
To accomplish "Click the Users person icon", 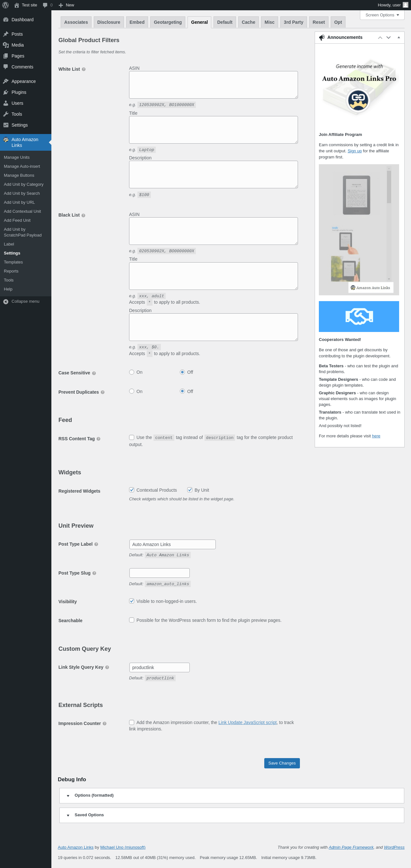I will point(6,103).
